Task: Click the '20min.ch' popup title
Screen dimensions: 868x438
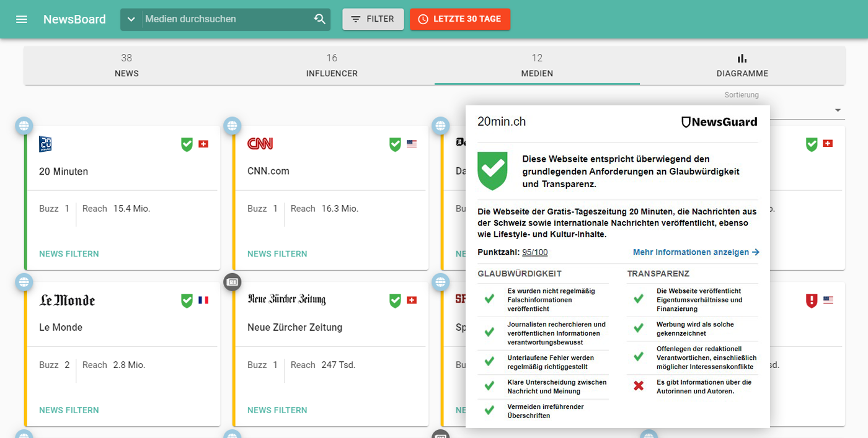Action: (x=502, y=121)
